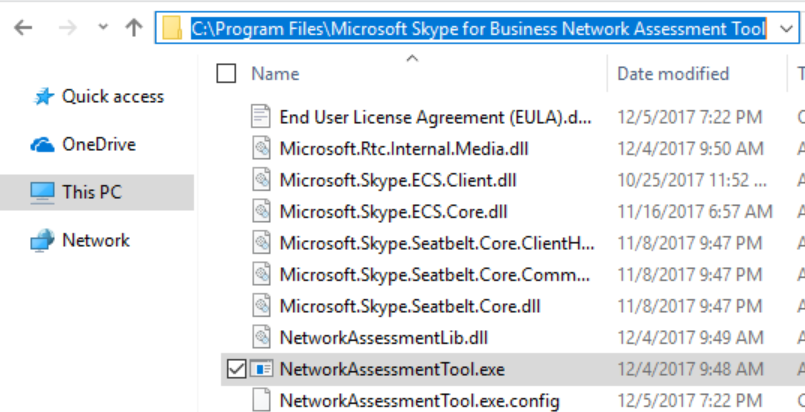The image size is (805, 412).
Task: Click the NetworkAssessmentLib.dll file icon
Action: click(x=261, y=337)
